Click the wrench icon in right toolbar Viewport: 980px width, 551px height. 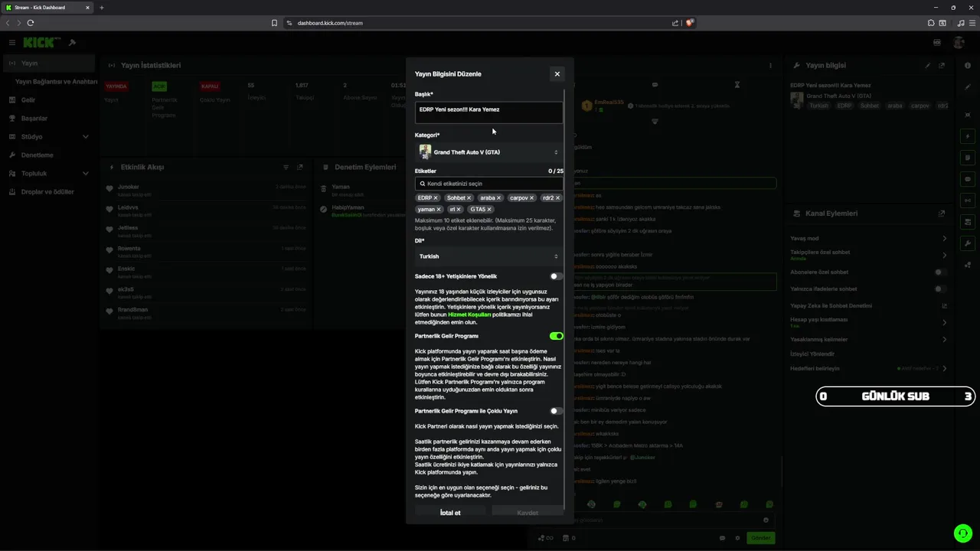coord(968,243)
